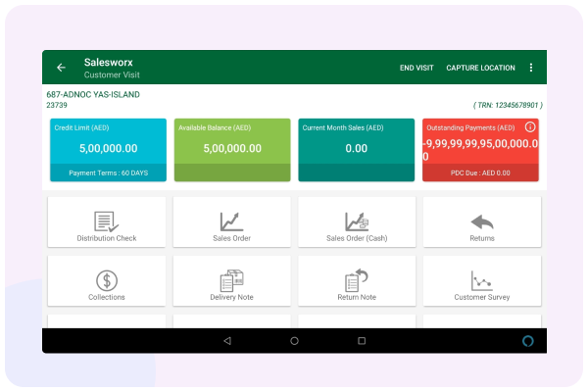Viewport: 588px width, 392px height.
Task: Tap the Credit Limit card
Action: pos(108,149)
